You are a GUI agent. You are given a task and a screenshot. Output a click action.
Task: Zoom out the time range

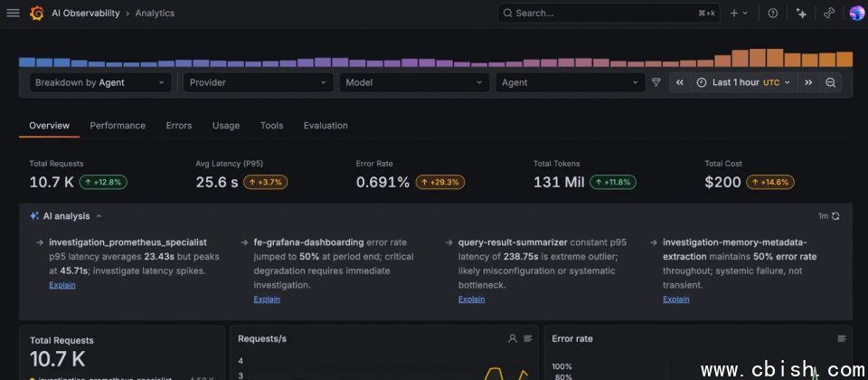830,82
